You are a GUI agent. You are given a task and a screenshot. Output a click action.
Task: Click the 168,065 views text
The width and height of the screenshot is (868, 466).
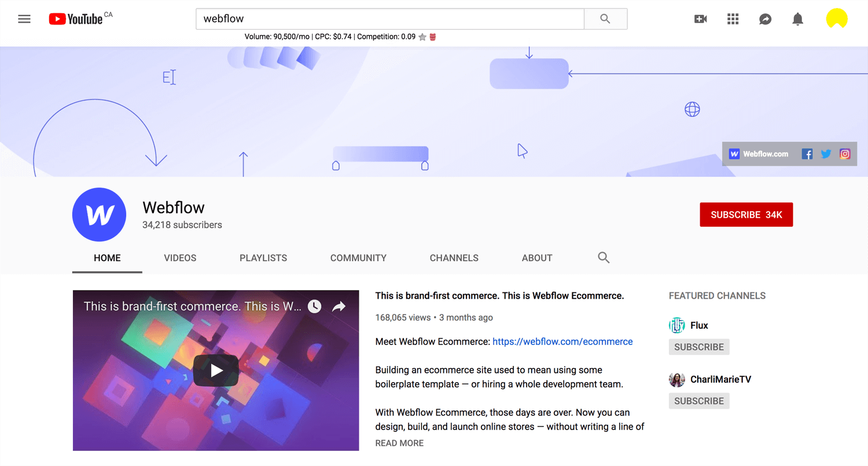(403, 317)
